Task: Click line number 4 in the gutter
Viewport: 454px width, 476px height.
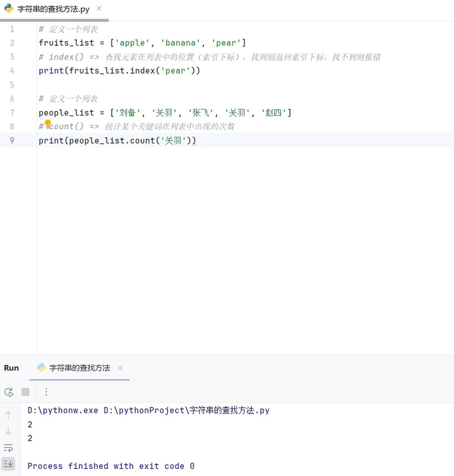Action: pyautogui.click(x=12, y=71)
